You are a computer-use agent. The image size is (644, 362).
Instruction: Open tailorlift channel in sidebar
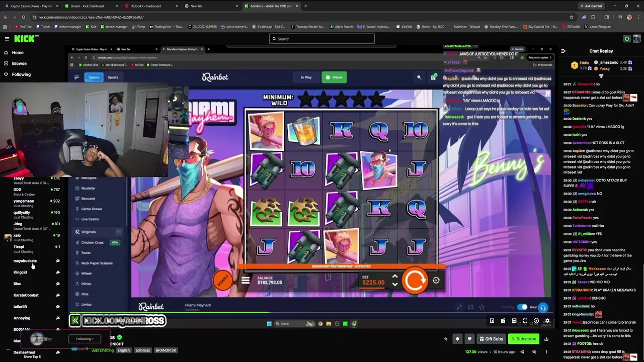20,307
